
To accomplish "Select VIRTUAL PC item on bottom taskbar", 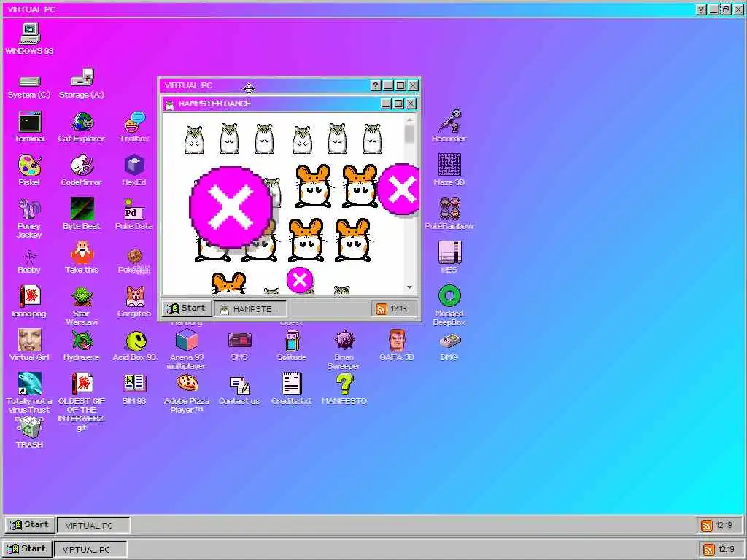I will (x=90, y=549).
